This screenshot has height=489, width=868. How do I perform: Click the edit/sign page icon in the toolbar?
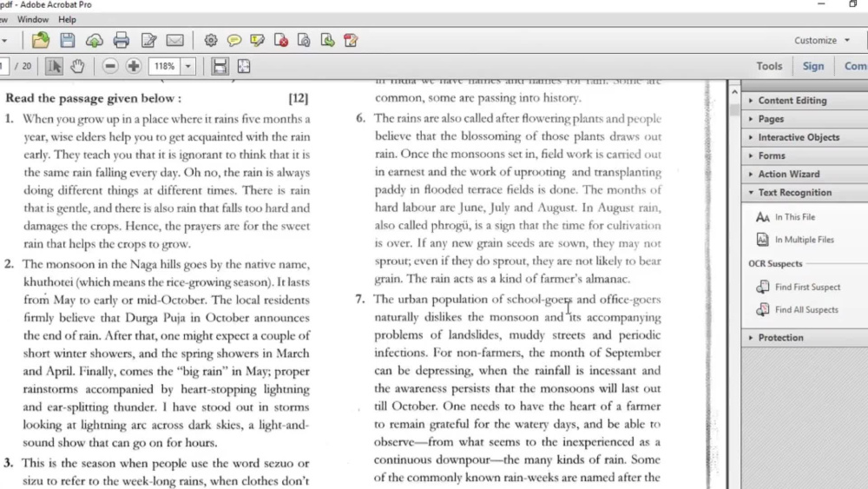tap(149, 40)
